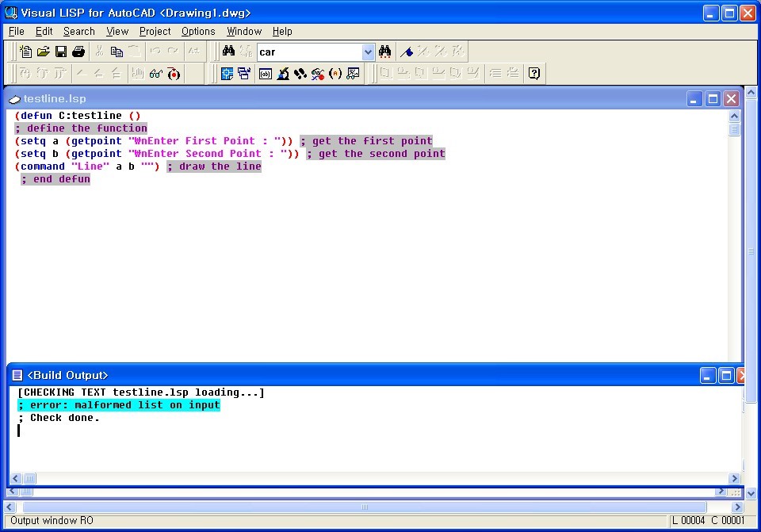Screen dimensions: 761x532
Task: Click the Add Watch eyeglasses icon
Action: 156,73
